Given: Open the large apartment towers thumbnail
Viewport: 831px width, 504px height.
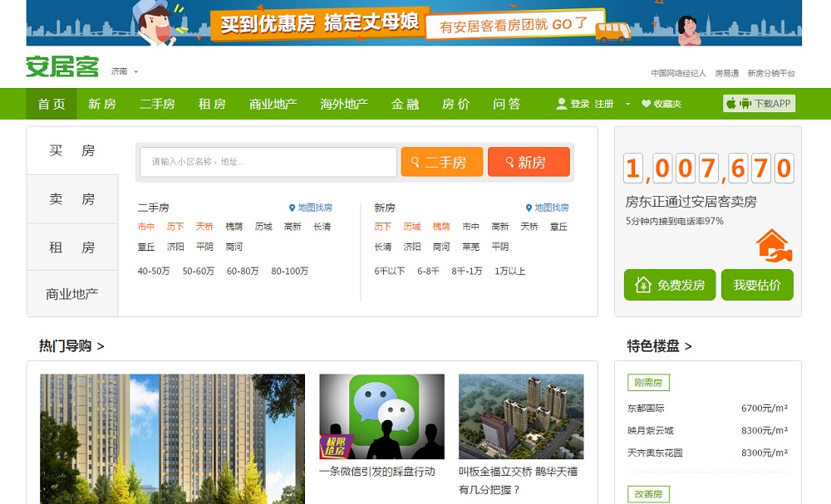Looking at the screenshot, I should [x=172, y=439].
